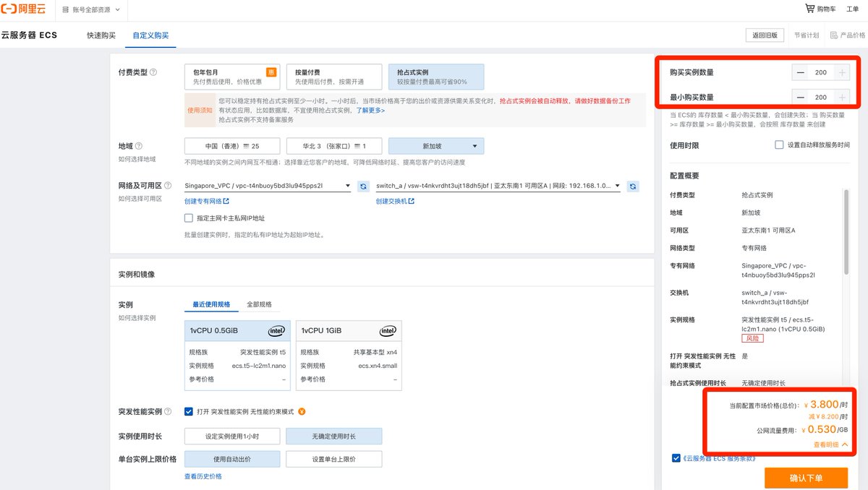Image resolution: width=868 pixels, height=490 pixels.
Task: Select 按量付费 billing type
Action: 334,77
